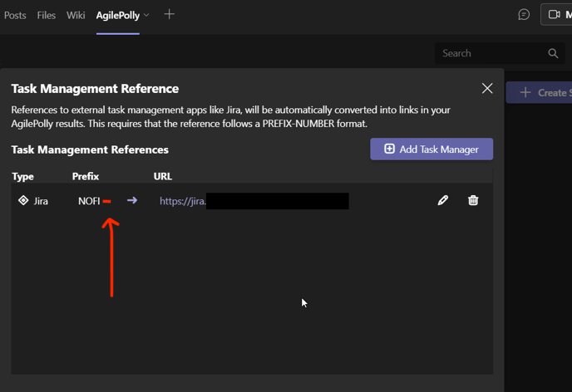Click the Prefix column header
This screenshot has width=572, height=392.
[x=86, y=176]
